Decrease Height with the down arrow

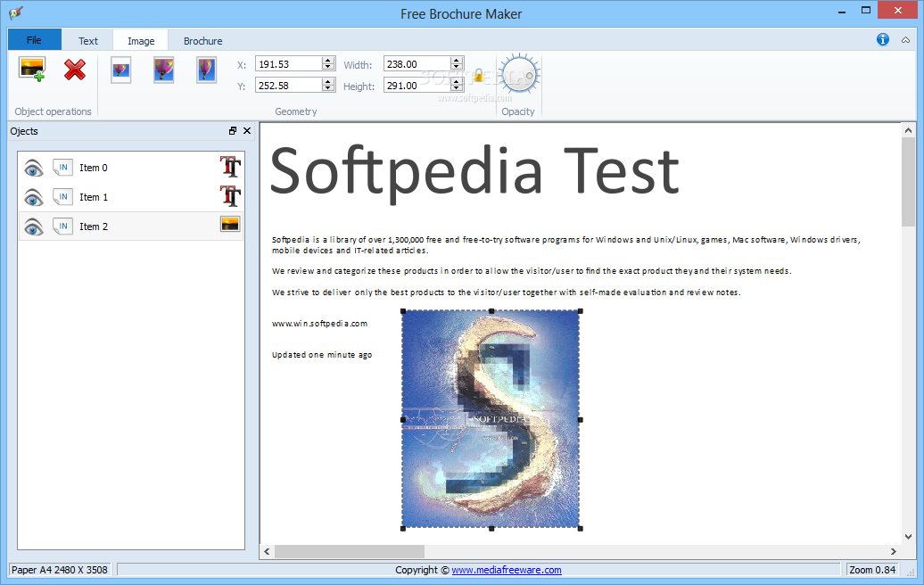coord(457,88)
